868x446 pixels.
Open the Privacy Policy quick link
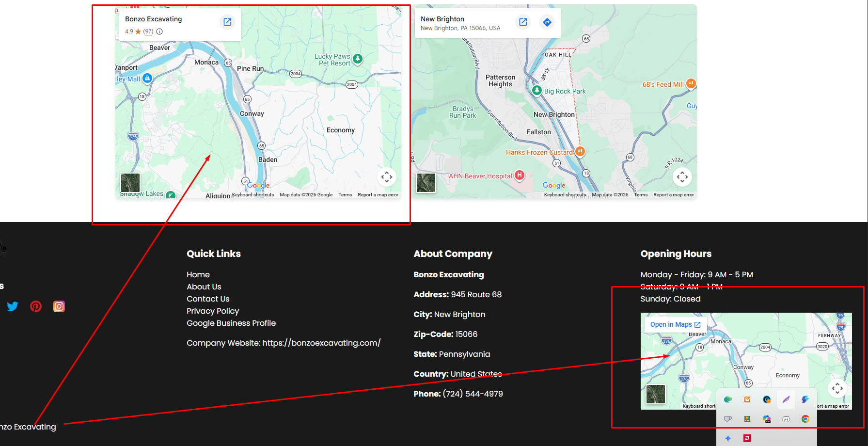click(213, 311)
